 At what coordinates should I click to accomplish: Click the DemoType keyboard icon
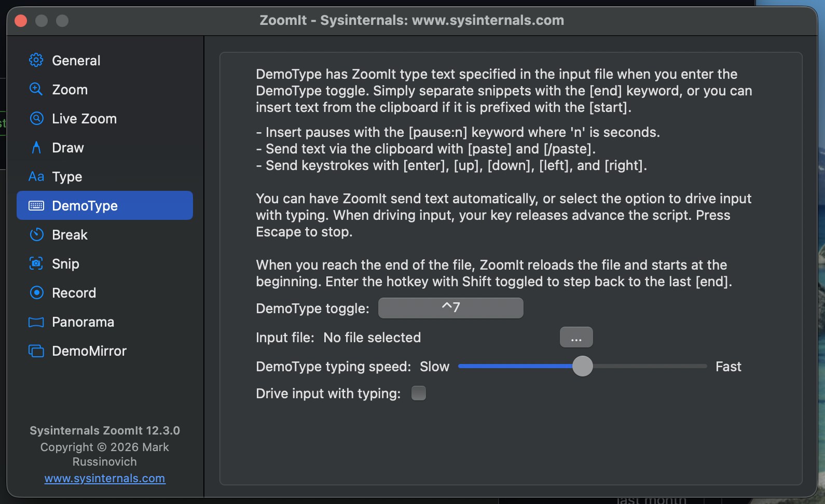click(36, 206)
